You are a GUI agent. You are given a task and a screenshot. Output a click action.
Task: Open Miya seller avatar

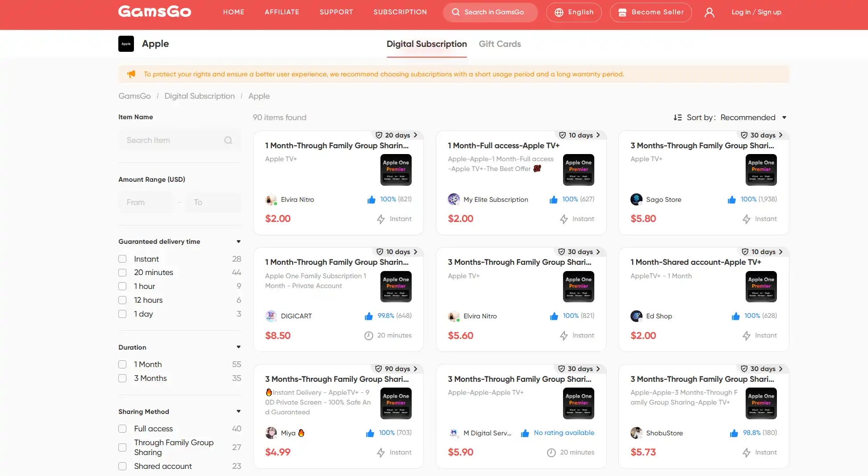[271, 433]
